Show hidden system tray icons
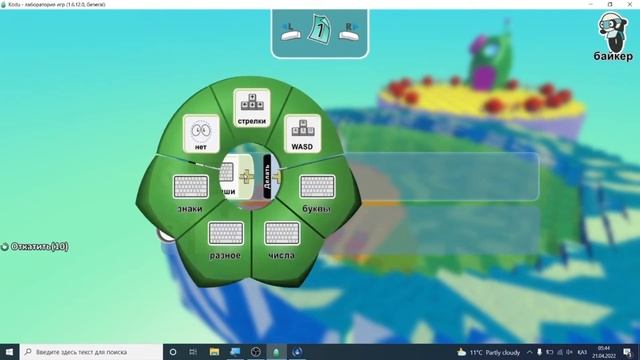The width and height of the screenshot is (640, 360). (529, 352)
